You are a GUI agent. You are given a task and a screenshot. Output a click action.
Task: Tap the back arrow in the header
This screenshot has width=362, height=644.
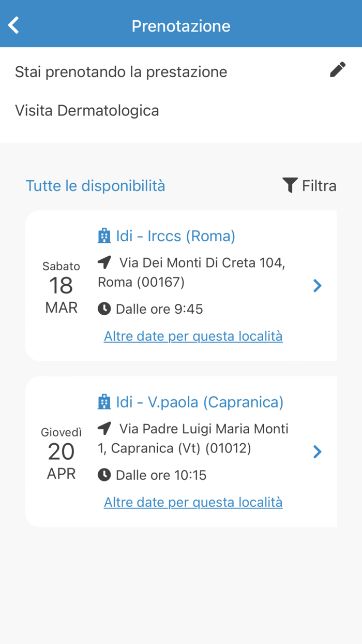click(13, 24)
